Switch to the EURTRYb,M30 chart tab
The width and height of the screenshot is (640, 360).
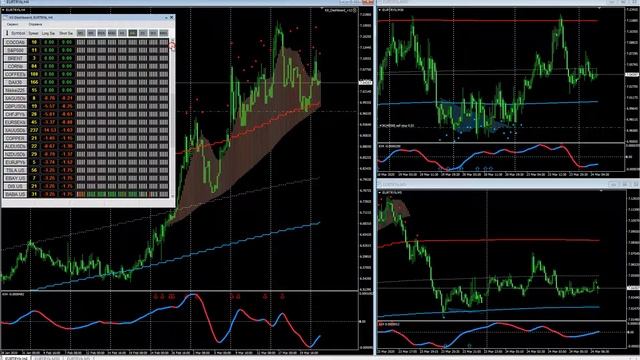coord(47,358)
